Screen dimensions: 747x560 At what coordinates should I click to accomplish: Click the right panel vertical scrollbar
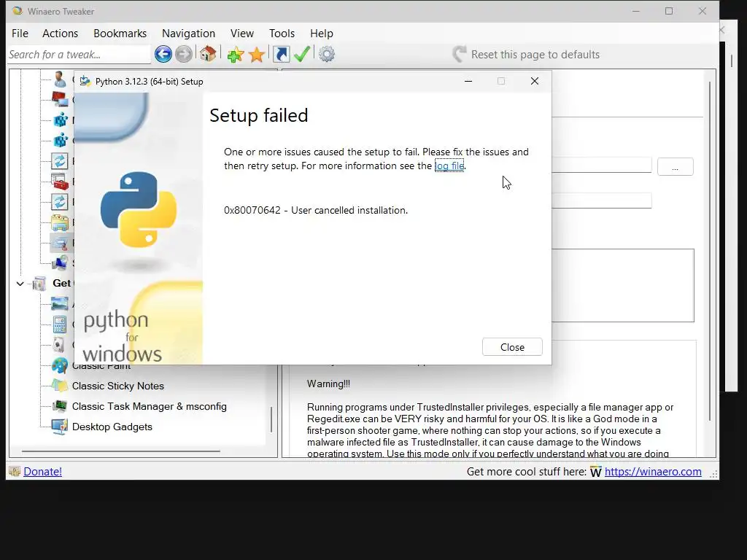(709, 251)
